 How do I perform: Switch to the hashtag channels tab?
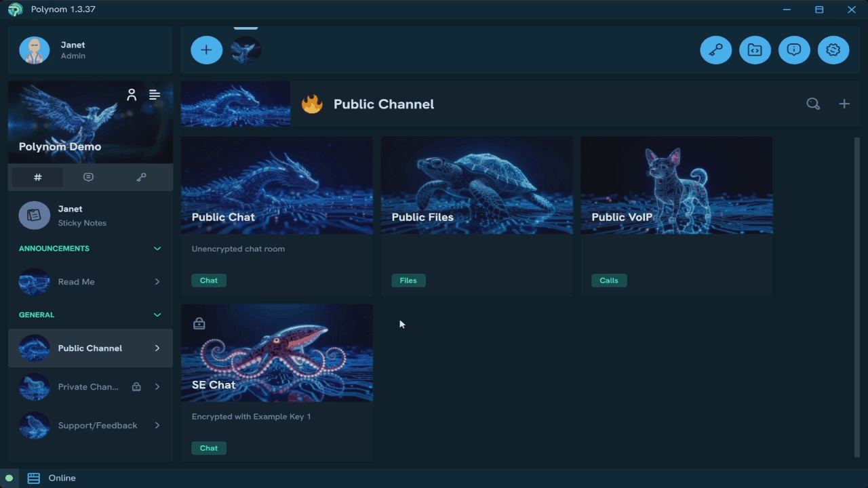tap(38, 178)
